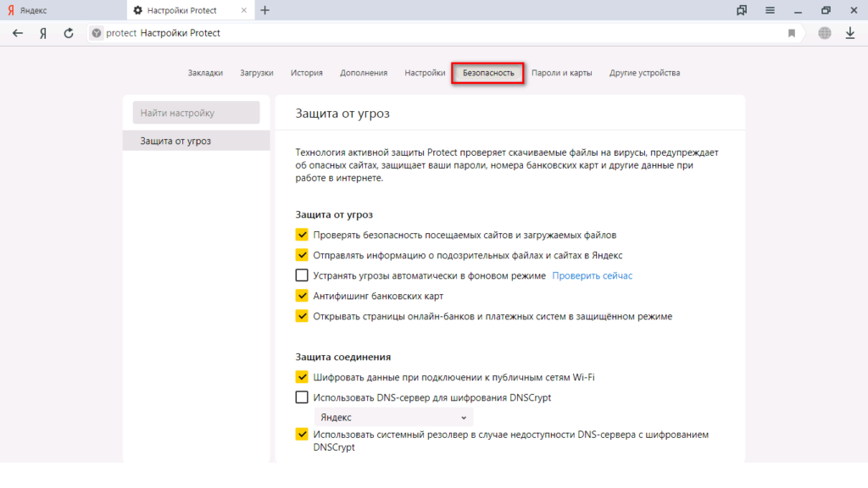Toggle Антифишинг банковских карт checkbox
Image resolution: width=868 pixels, height=488 pixels.
302,296
